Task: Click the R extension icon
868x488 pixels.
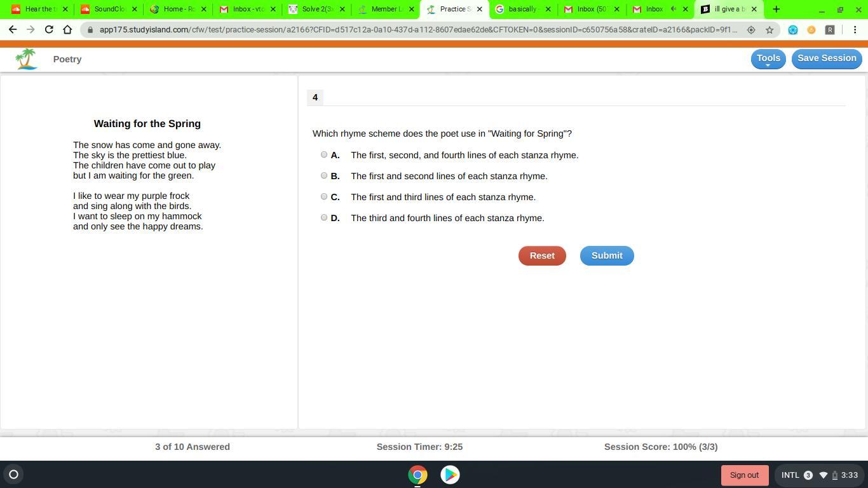Action: tap(830, 30)
